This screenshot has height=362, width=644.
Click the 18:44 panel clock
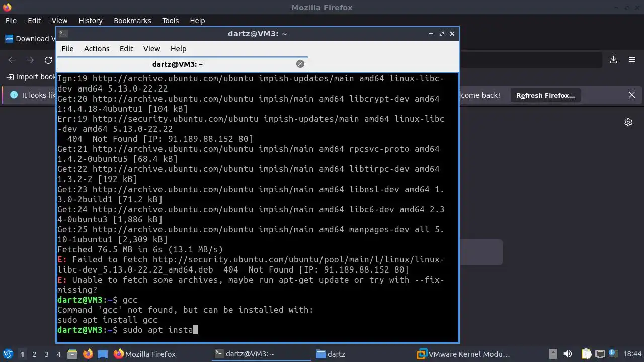click(632, 354)
